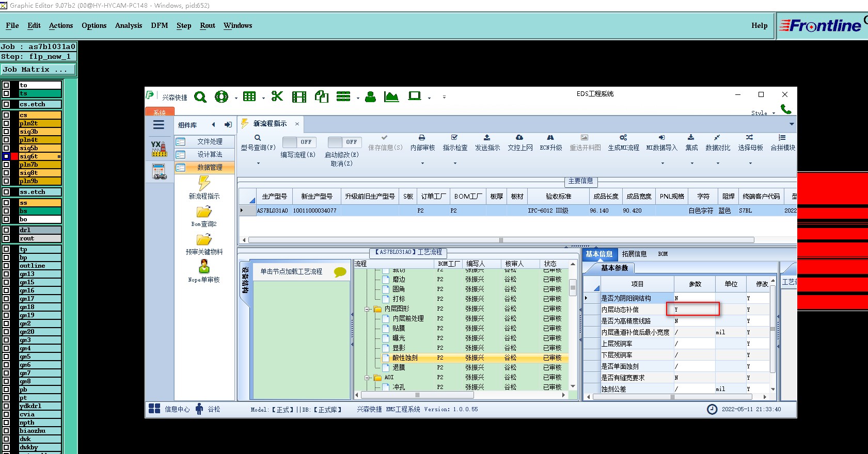868x454 pixels.
Task: Toggle the rout layer checkbox
Action: [6, 238]
